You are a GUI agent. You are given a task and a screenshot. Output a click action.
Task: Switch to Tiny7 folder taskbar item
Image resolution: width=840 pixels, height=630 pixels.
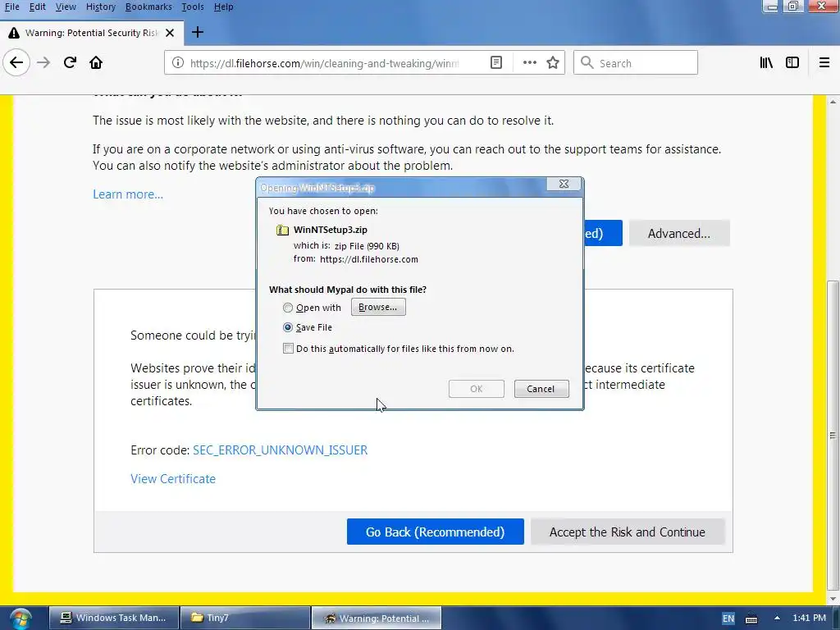[x=244, y=619]
